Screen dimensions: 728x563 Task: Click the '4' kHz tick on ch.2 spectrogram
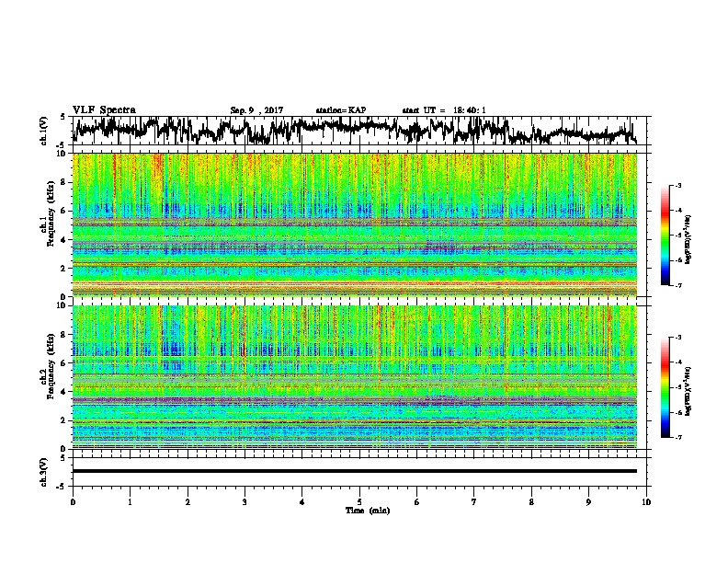63,392
